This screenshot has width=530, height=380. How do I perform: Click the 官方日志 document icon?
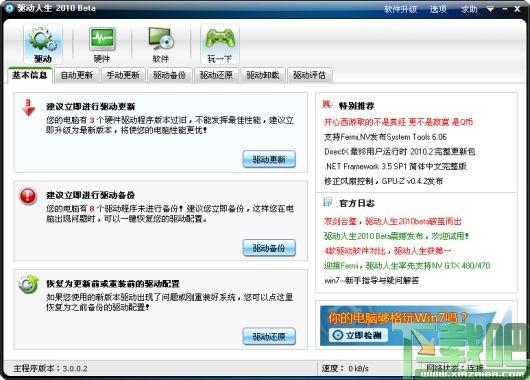328,202
